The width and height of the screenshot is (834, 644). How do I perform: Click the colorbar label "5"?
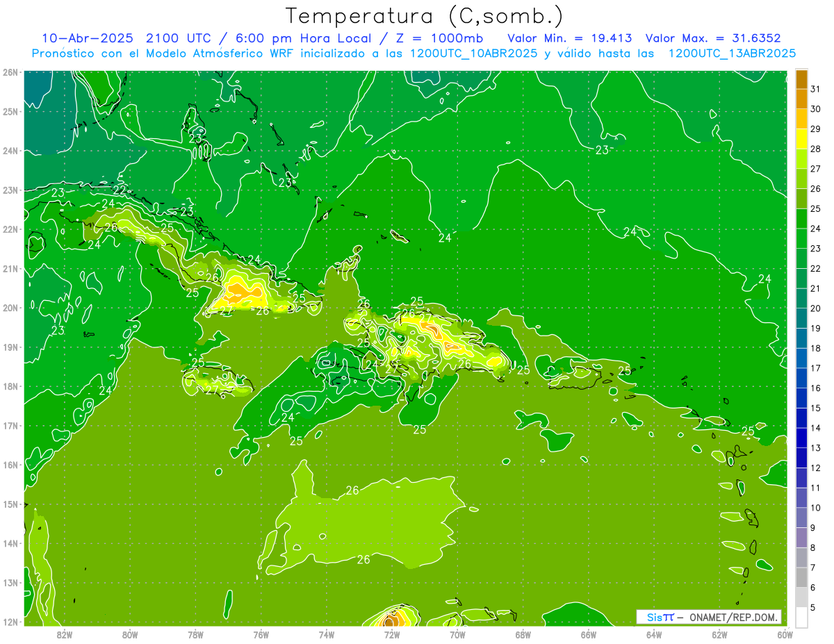click(813, 607)
